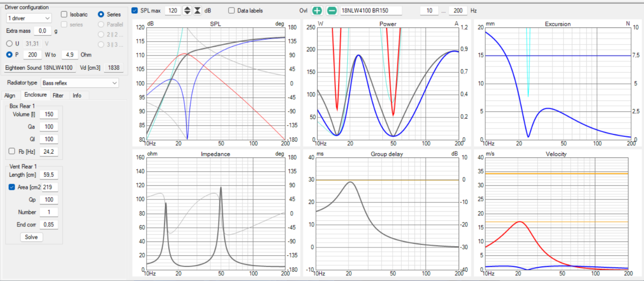Viewport: 644px width, 281px height.
Task: Click the vent Length input field
Action: (49, 175)
